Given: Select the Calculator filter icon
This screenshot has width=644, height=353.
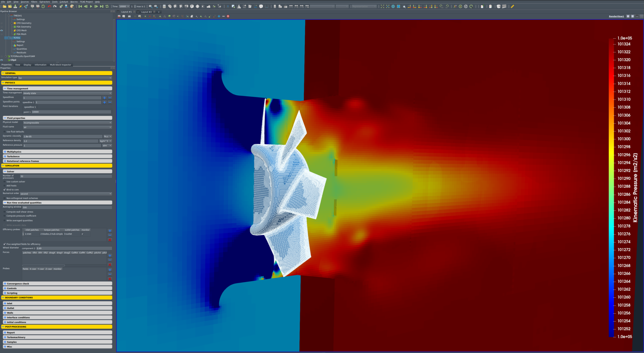Looking at the screenshot, I should [x=164, y=6].
